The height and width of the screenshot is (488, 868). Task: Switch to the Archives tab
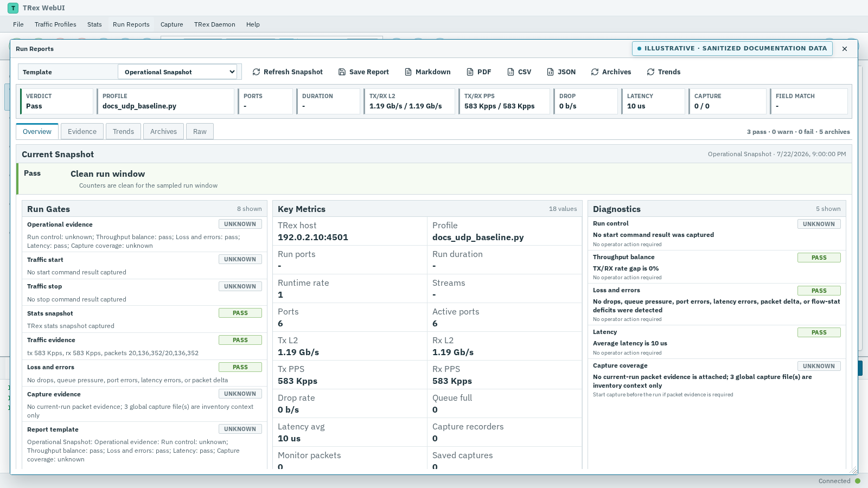[164, 132]
